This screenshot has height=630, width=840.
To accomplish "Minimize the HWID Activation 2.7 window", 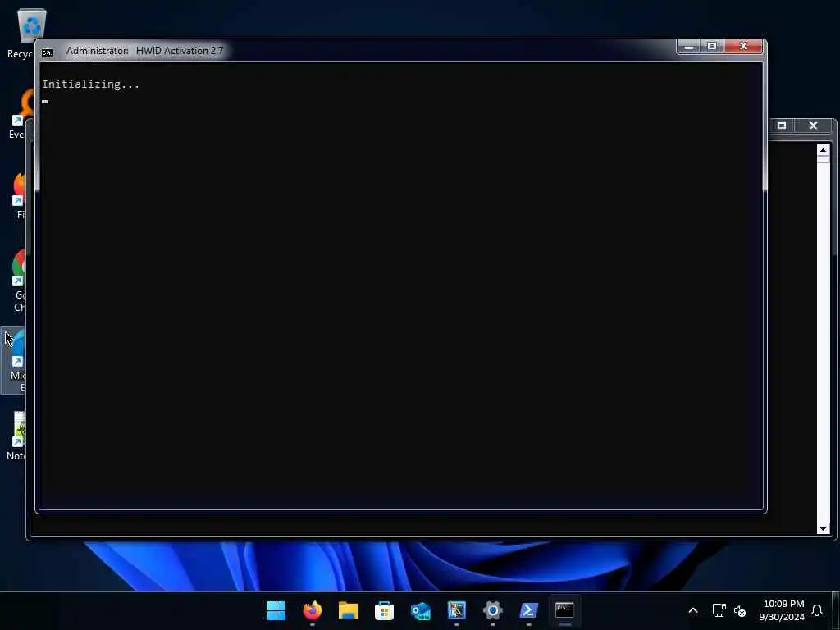I will coord(689,47).
